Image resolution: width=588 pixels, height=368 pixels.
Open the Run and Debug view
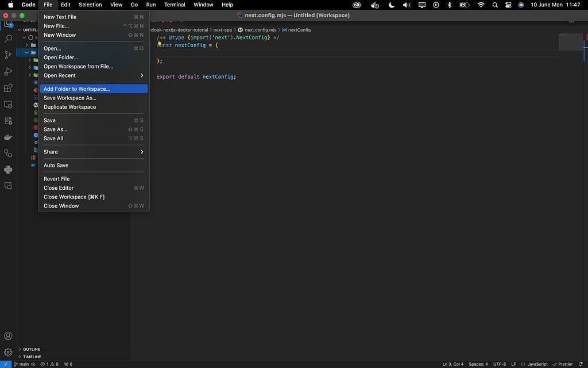pos(8,71)
